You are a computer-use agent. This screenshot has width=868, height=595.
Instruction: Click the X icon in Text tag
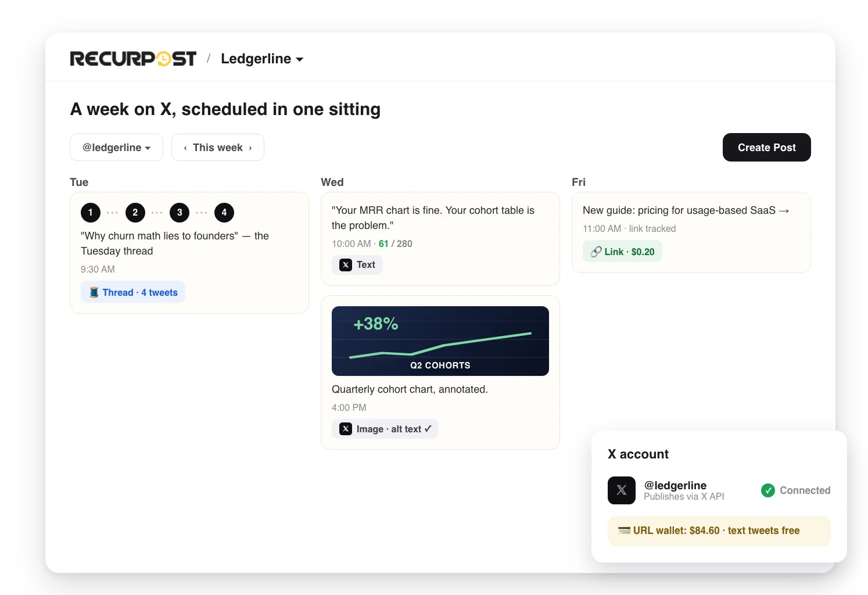click(346, 265)
